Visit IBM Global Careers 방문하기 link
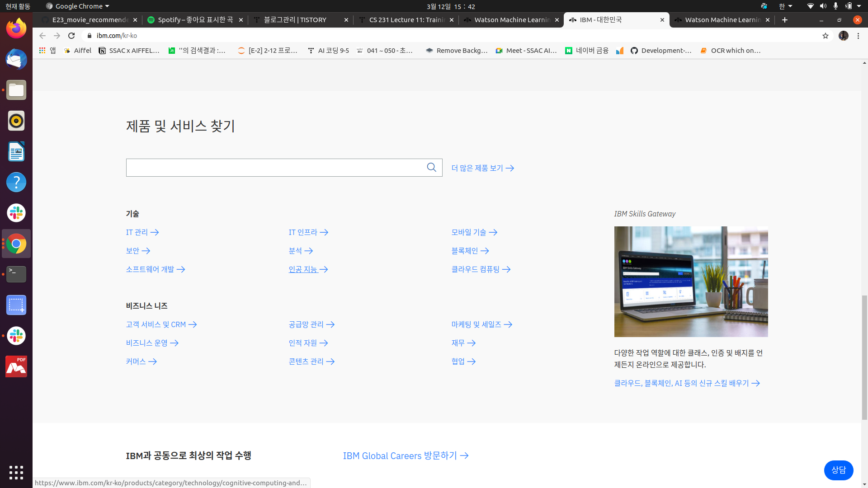The height and width of the screenshot is (488, 868). 406,455
